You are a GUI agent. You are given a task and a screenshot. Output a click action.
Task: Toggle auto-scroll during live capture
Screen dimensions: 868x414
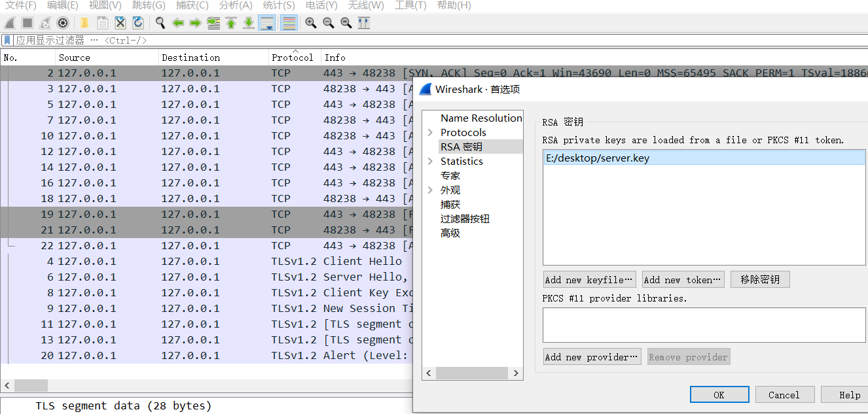(x=266, y=23)
